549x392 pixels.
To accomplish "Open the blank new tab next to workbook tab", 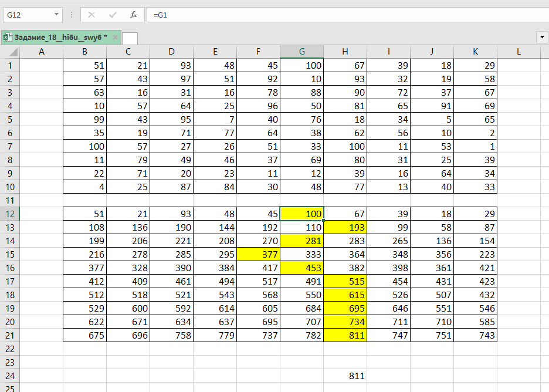I will tap(130, 38).
